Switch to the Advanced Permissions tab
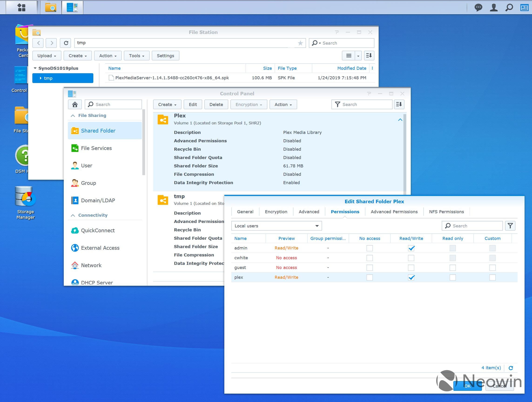Screen dimensions: 532x402 [394, 212]
